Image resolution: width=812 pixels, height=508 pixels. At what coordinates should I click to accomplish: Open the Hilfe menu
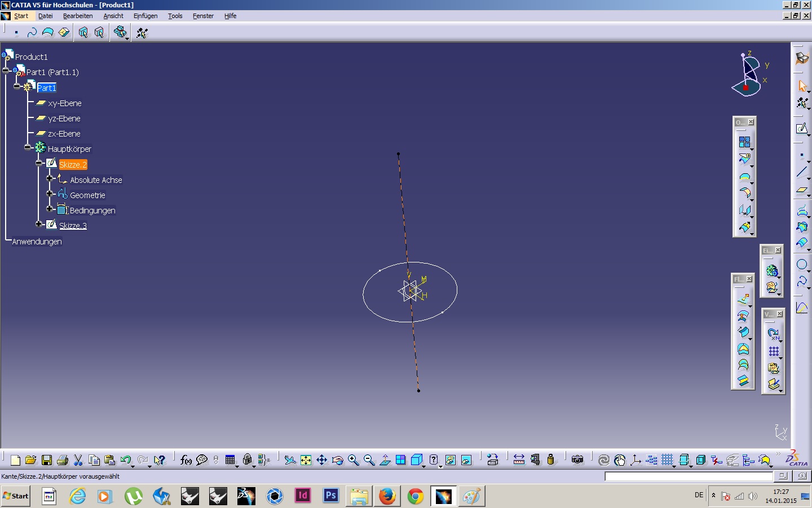coord(230,16)
